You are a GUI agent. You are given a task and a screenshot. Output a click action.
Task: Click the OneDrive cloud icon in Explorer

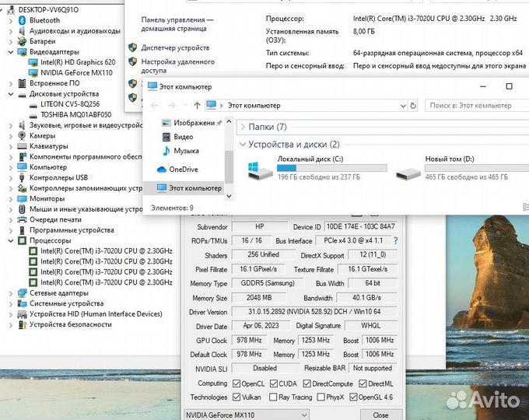click(162, 170)
